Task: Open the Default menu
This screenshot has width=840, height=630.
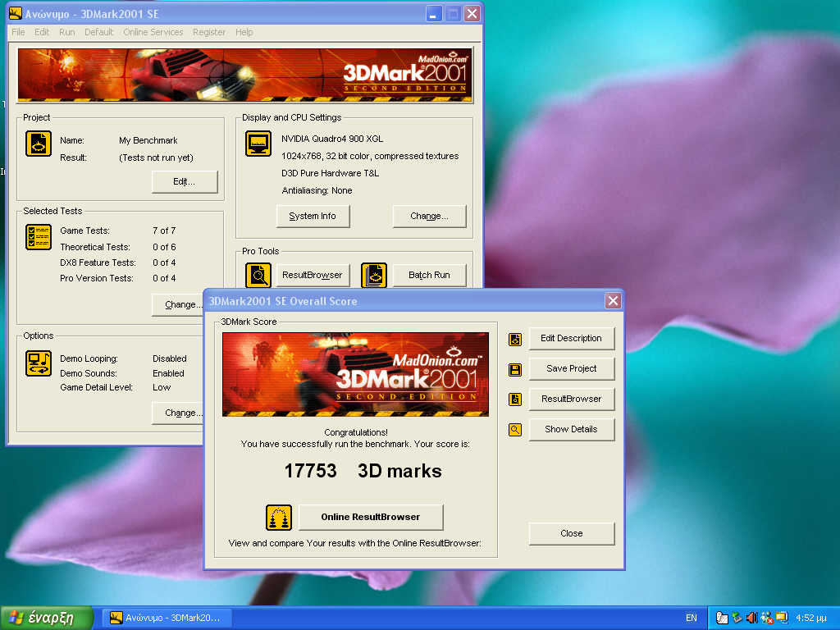Action: (99, 32)
